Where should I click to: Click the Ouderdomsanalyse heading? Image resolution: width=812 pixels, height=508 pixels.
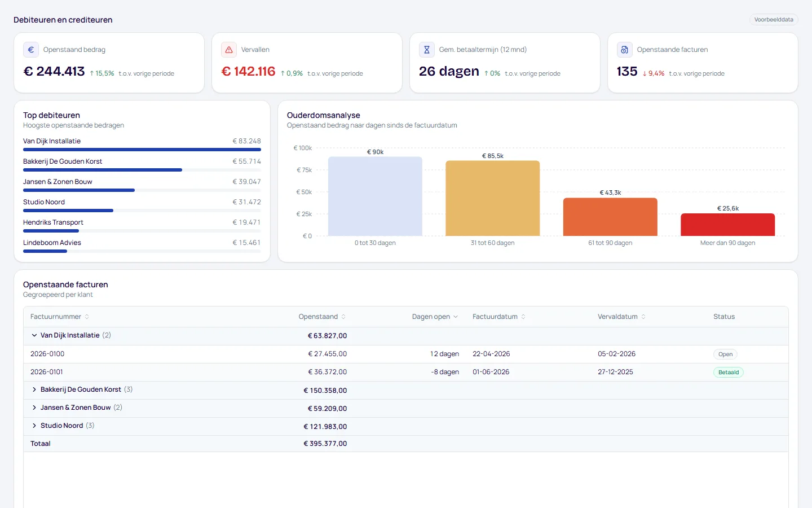[324, 115]
